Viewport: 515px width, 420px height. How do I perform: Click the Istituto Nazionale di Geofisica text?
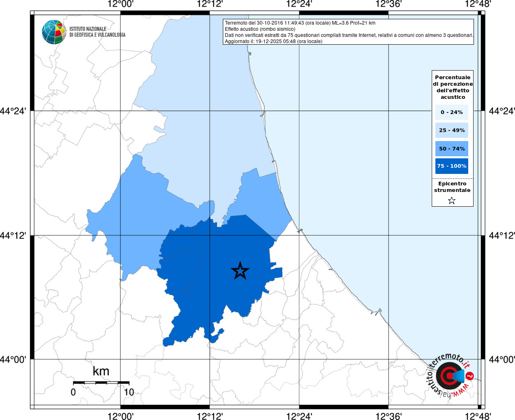point(97,32)
